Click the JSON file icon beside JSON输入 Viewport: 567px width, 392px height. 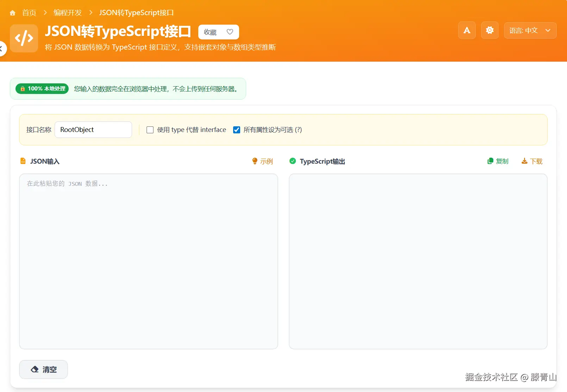(x=23, y=161)
